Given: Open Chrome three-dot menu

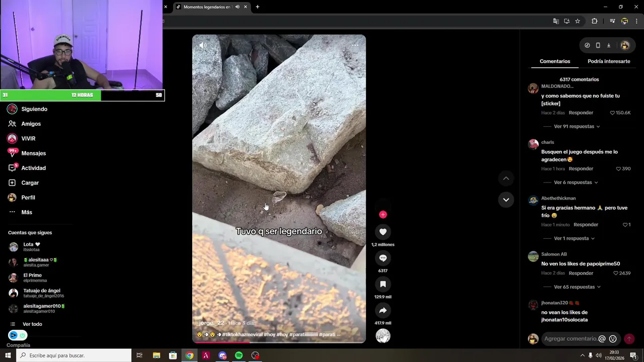Looking at the screenshot, I should (636, 21).
